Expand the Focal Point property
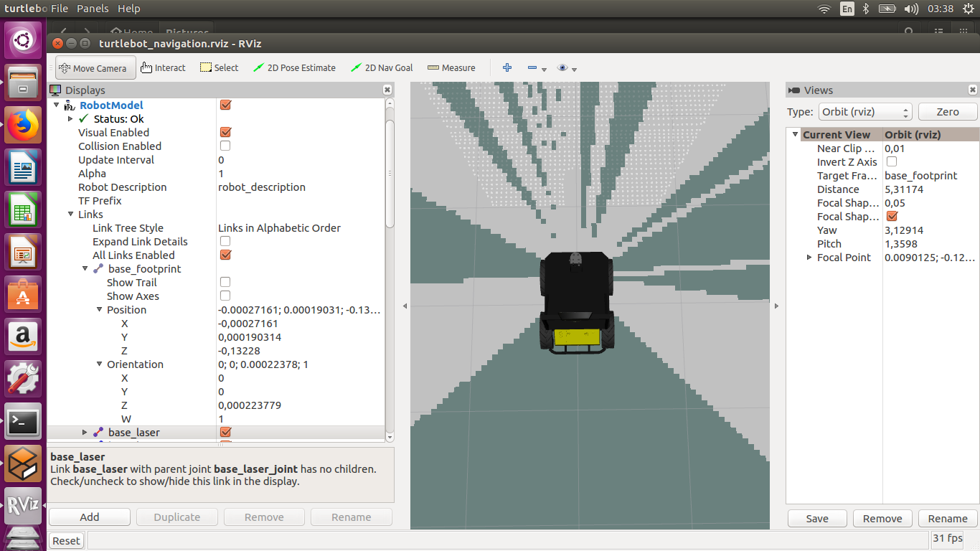The image size is (980, 551). click(x=809, y=258)
